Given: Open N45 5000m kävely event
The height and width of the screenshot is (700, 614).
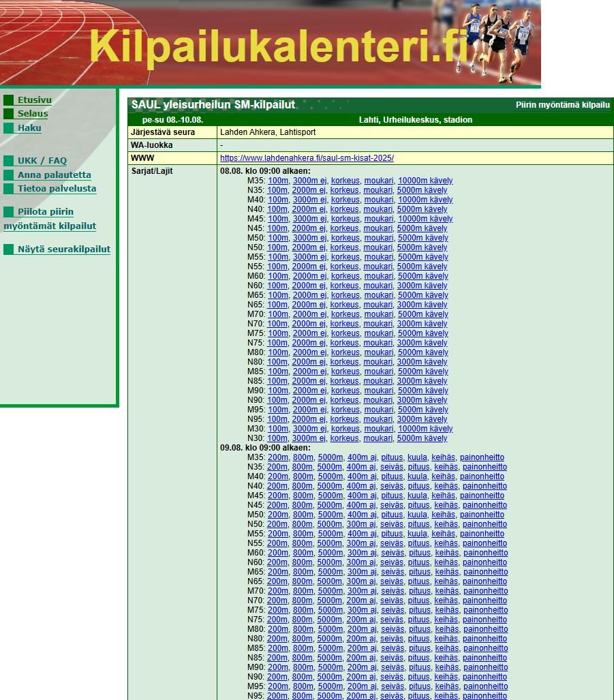Looking at the screenshot, I should 422,228.
